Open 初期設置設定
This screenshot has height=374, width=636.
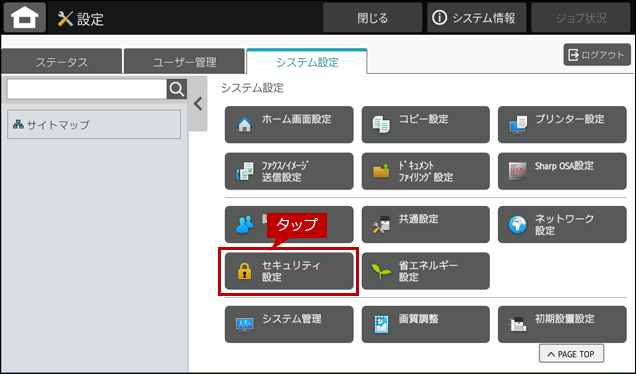click(x=562, y=324)
